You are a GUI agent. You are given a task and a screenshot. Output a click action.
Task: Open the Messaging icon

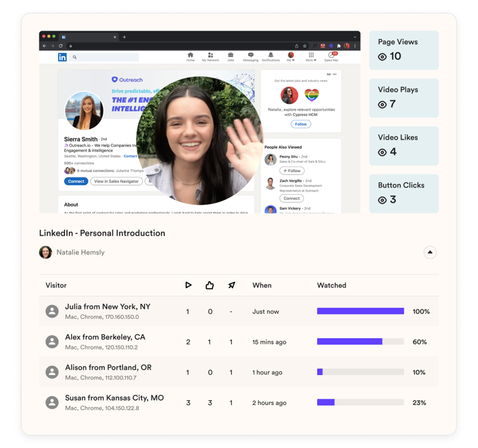[x=250, y=57]
